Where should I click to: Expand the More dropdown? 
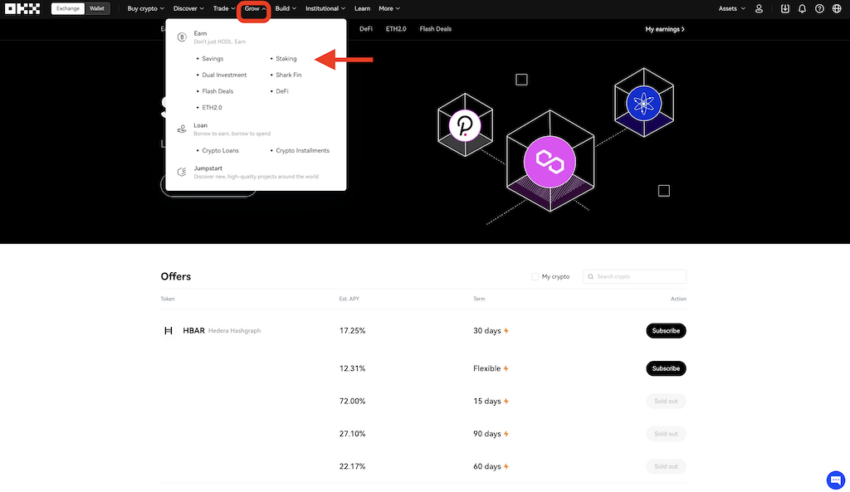389,9
